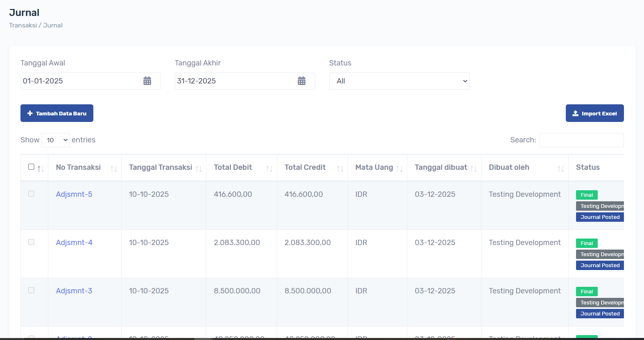
Task: Open the Tanggal Akhir calendar picker icon
Action: tap(302, 81)
